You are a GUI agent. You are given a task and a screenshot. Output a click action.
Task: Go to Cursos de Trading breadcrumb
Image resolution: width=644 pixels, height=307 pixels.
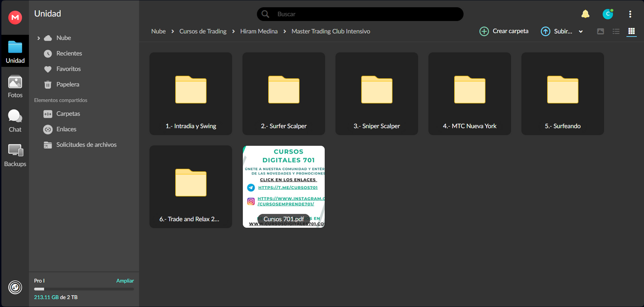pos(203,31)
